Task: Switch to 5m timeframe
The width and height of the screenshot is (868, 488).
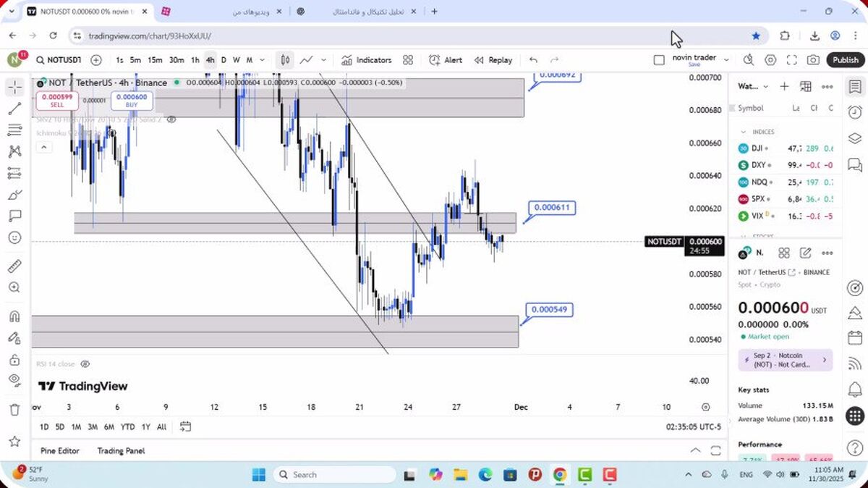Action: point(135,60)
